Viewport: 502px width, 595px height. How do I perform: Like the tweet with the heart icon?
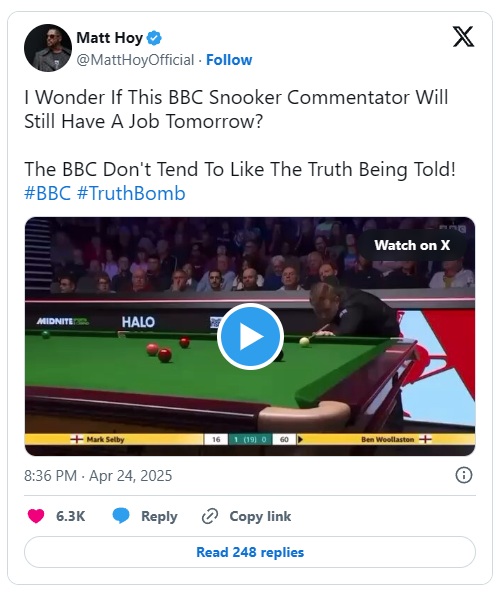click(x=36, y=516)
